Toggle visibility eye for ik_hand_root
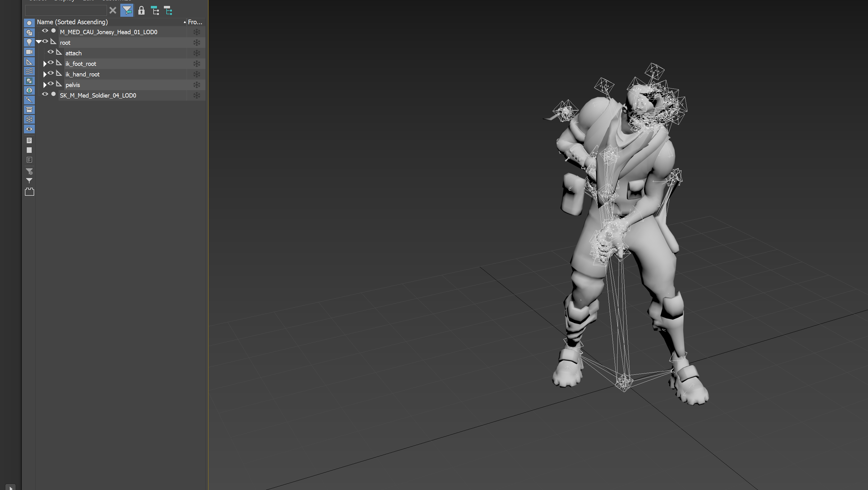Screen dimensions: 868x490 tap(51, 73)
